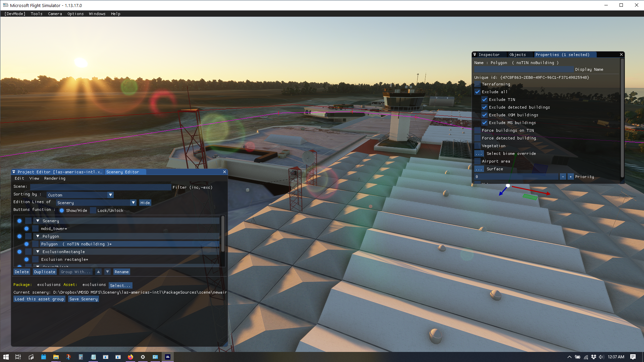Click the Display Name input field
The width and height of the screenshot is (644, 362).
524,69
